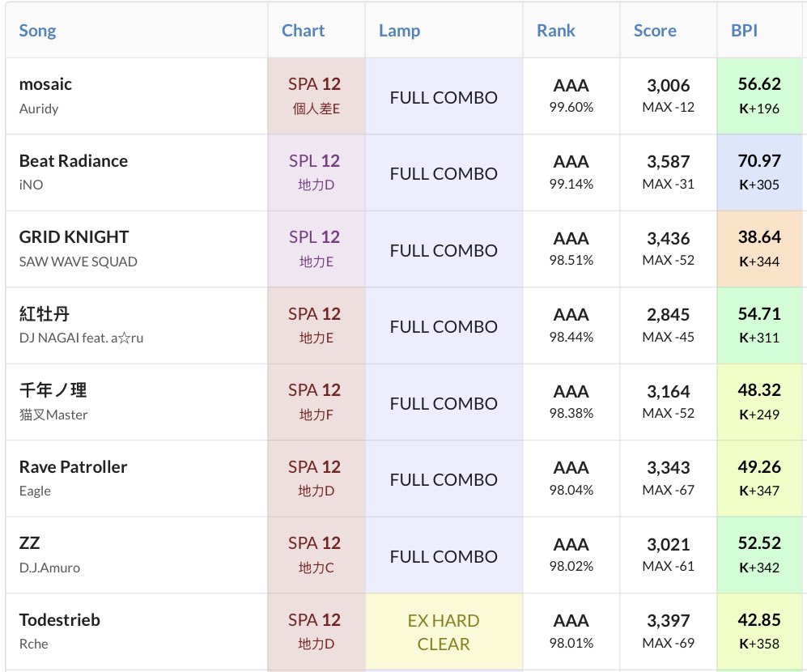Click the FULL COMBO lamp for mosaic
The height and width of the screenshot is (672, 807).
pyautogui.click(x=444, y=97)
